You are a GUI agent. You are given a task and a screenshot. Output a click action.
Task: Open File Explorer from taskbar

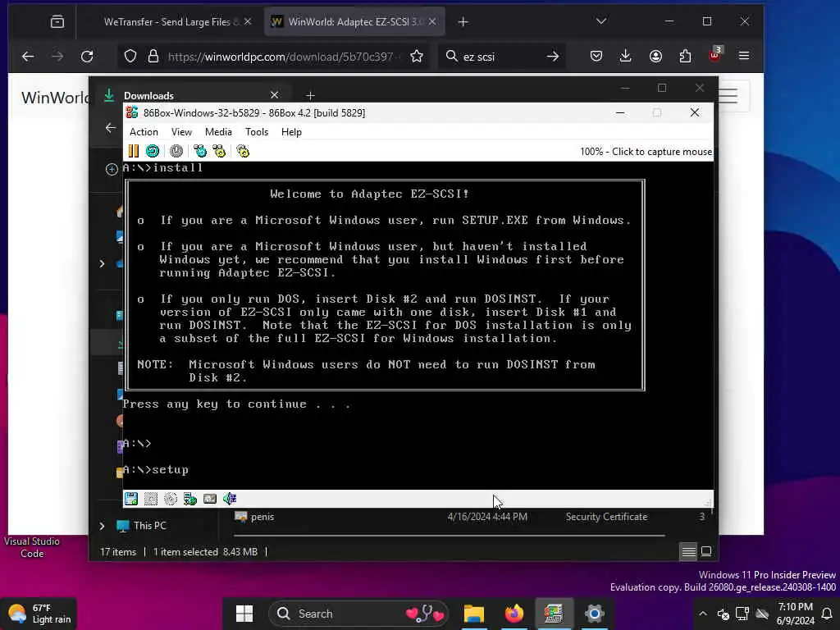474,614
